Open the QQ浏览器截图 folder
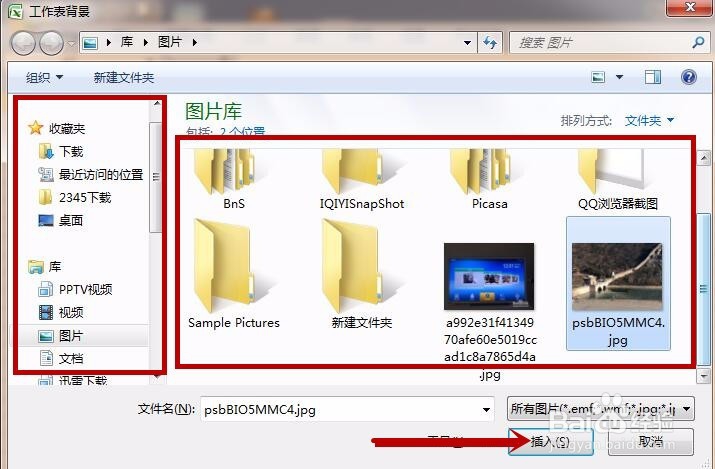Viewport: 715px width, 469px height. (618, 179)
